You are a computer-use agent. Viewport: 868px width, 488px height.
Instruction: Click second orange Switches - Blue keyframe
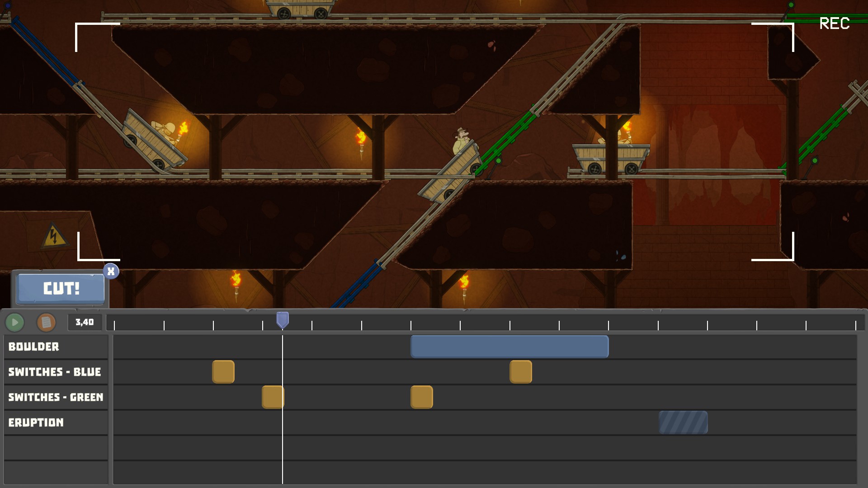pyautogui.click(x=521, y=372)
